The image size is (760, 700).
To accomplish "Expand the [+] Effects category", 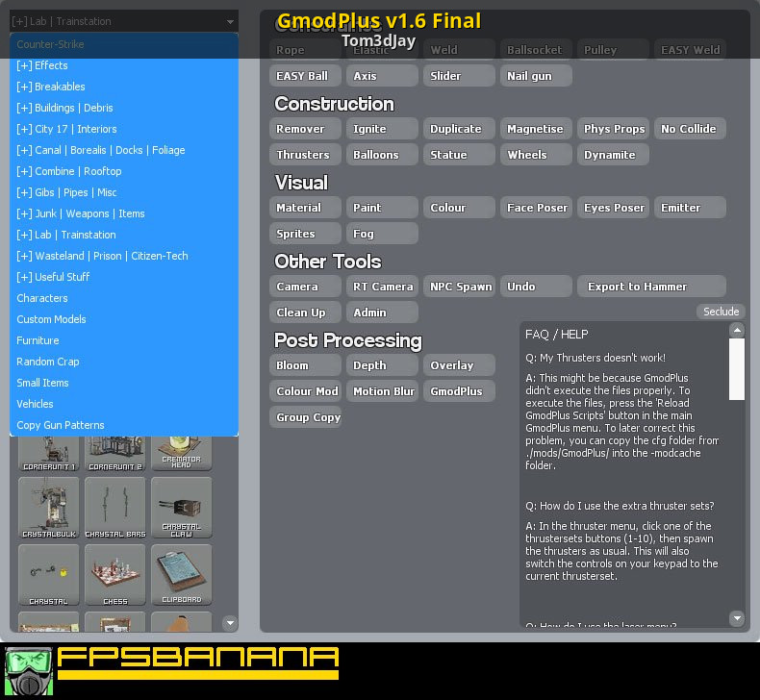I will click(42, 65).
